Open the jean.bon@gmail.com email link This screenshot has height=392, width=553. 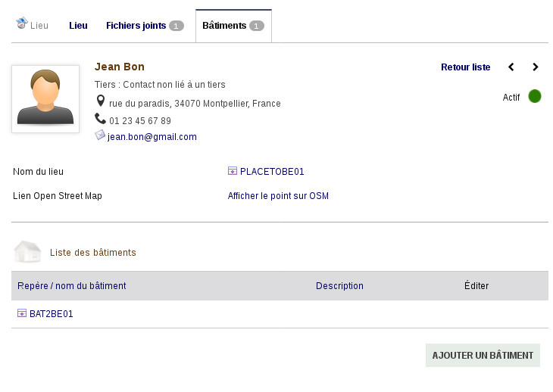coord(152,137)
